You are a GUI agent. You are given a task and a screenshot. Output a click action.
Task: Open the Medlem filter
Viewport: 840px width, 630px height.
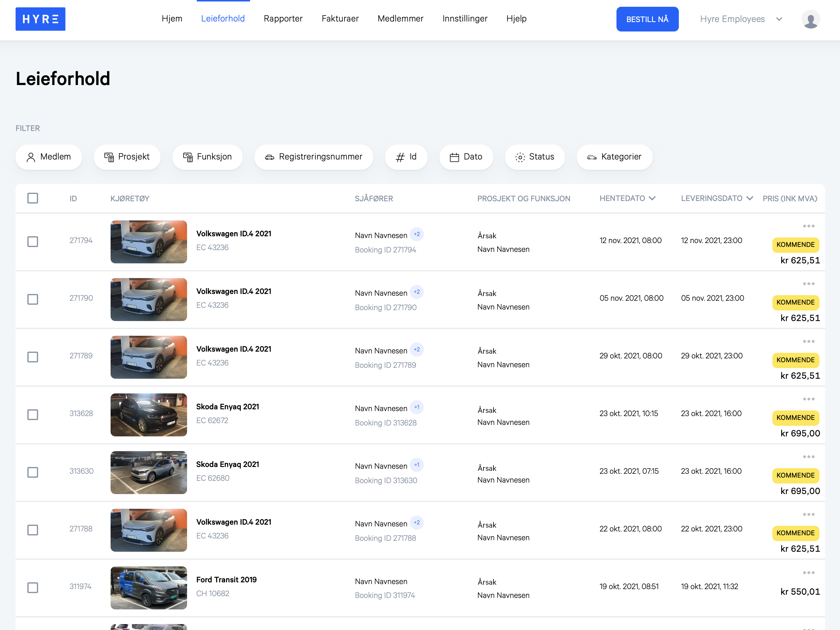(x=49, y=157)
